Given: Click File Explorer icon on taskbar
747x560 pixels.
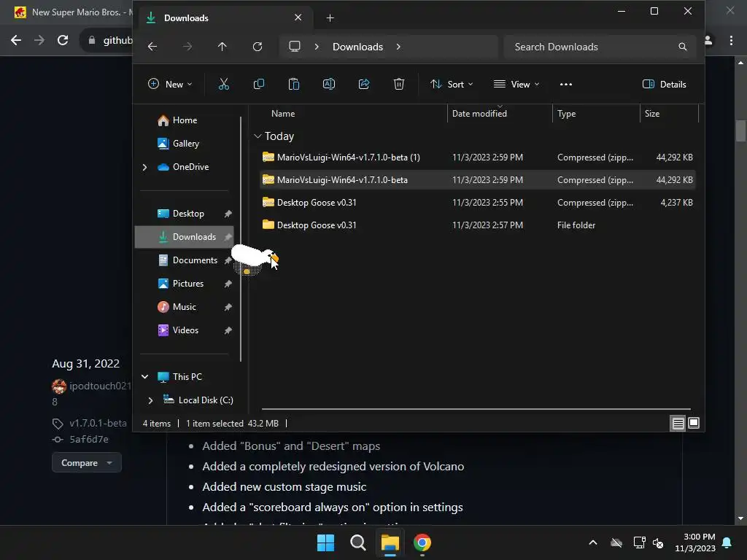Looking at the screenshot, I should pos(390,542).
